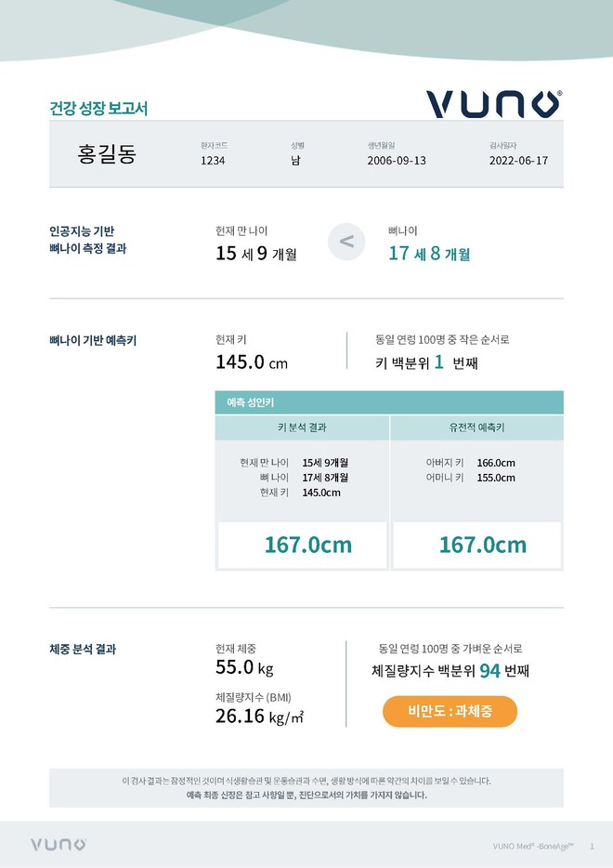Click the less-than comparison circle icon
The width and height of the screenshot is (613, 868).
(x=346, y=242)
